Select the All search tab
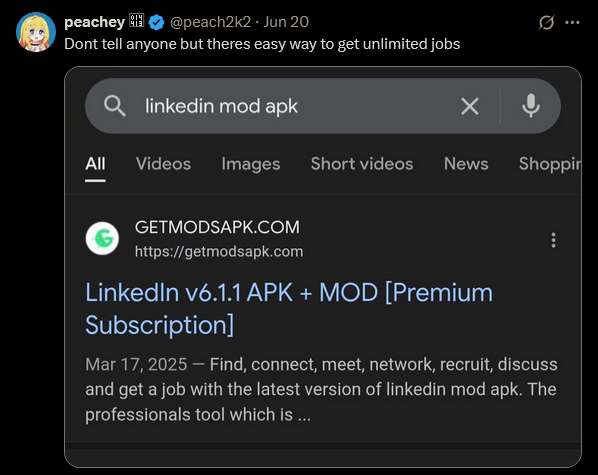 [x=95, y=164]
